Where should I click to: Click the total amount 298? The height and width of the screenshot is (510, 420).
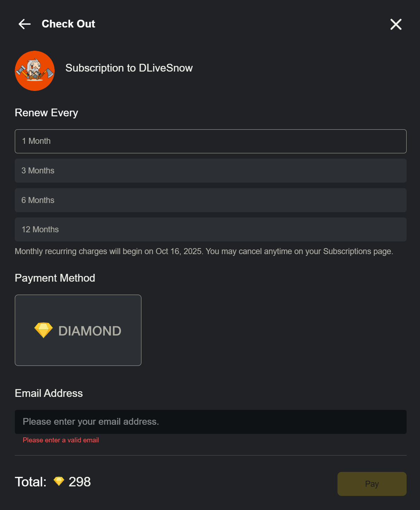click(80, 482)
